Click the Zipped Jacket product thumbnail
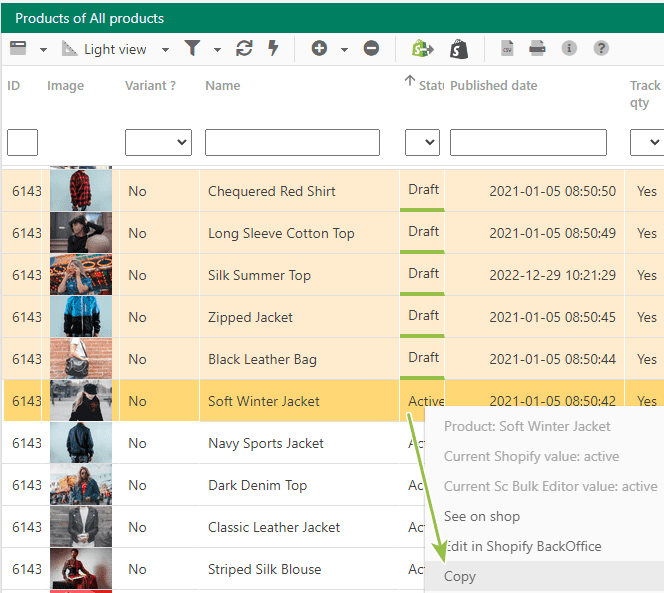This screenshot has height=593, width=664. pos(81,317)
